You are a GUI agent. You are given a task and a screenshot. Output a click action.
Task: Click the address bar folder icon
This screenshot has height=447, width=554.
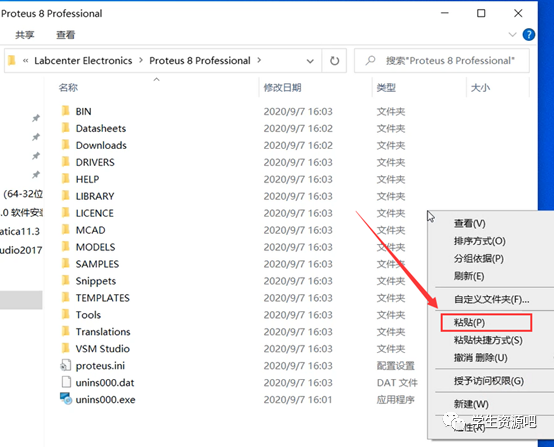coord(12,60)
